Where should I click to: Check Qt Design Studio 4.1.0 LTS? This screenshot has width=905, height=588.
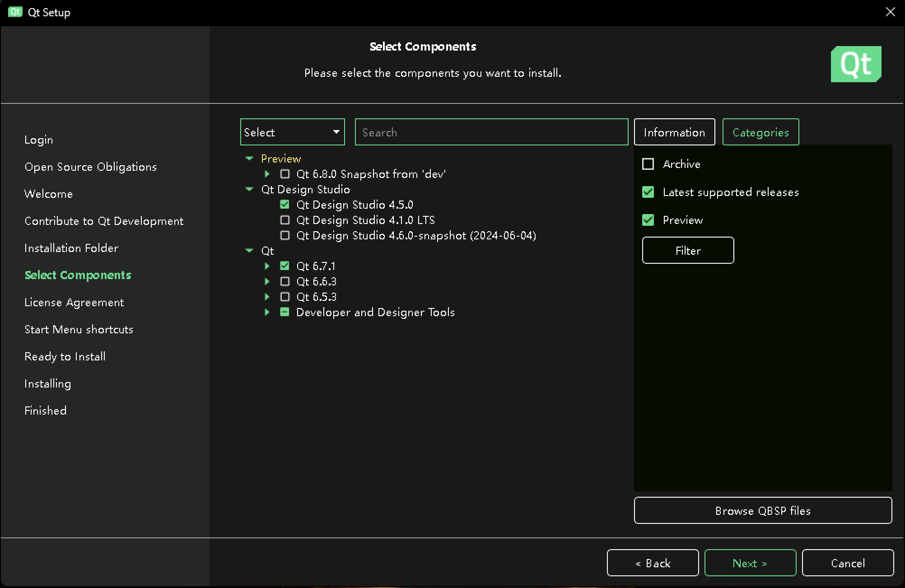point(285,220)
